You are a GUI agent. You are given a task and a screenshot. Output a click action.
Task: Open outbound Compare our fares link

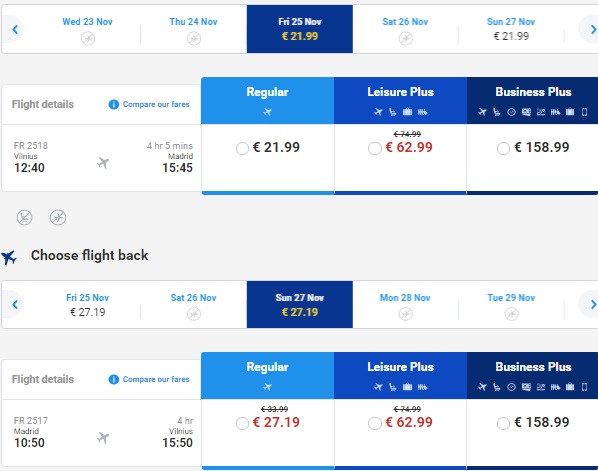(156, 104)
